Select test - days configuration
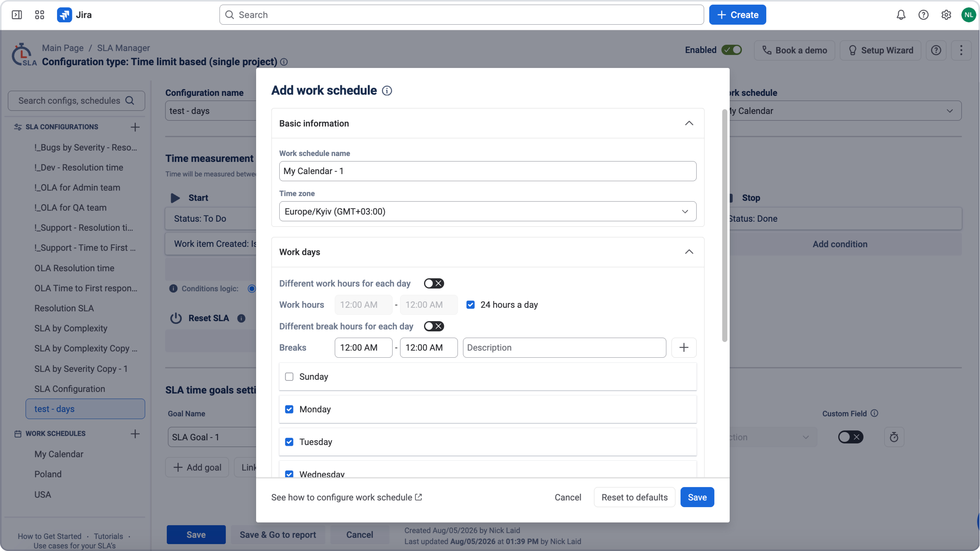This screenshot has width=980, height=551. [85, 409]
